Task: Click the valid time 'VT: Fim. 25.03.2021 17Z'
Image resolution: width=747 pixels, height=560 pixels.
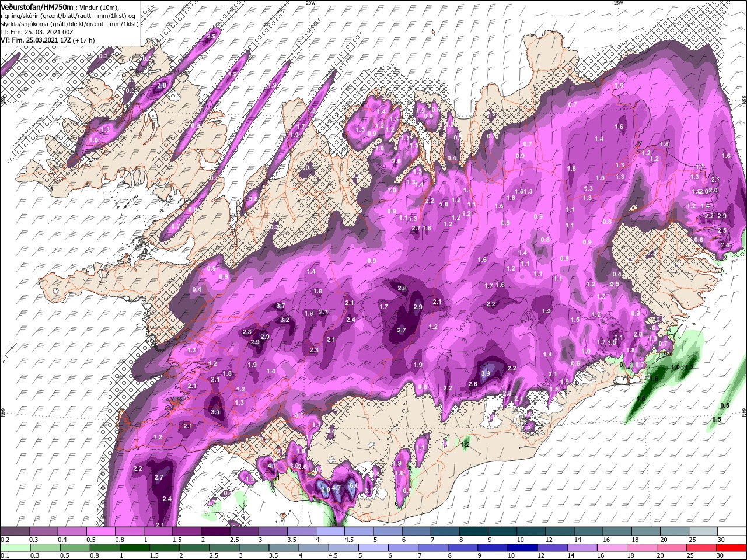Action: [x=35, y=40]
